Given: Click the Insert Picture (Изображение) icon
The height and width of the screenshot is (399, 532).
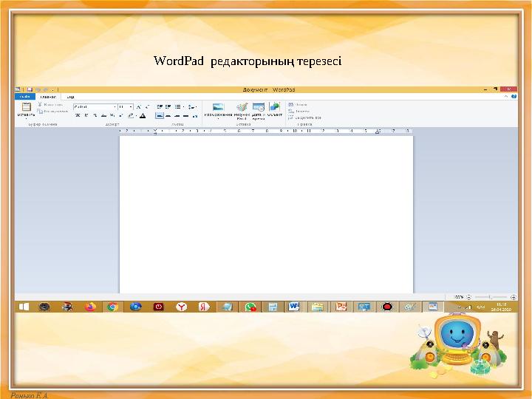Looking at the screenshot, I should (x=218, y=108).
